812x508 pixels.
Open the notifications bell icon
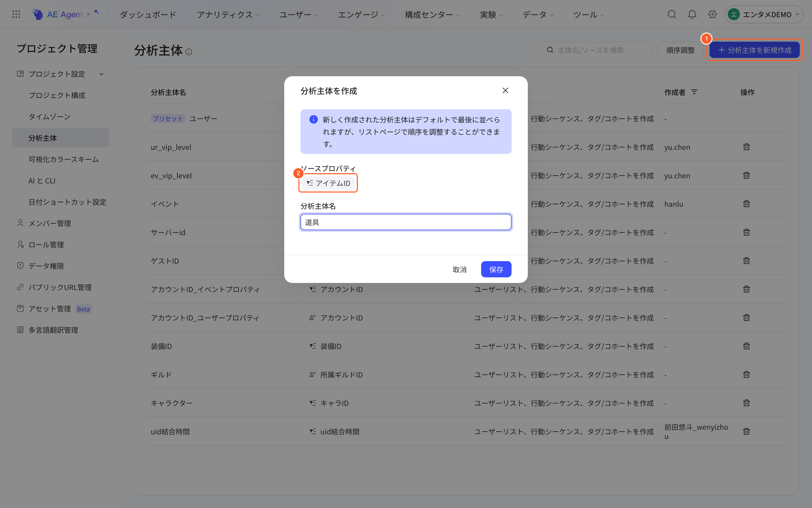(x=692, y=14)
